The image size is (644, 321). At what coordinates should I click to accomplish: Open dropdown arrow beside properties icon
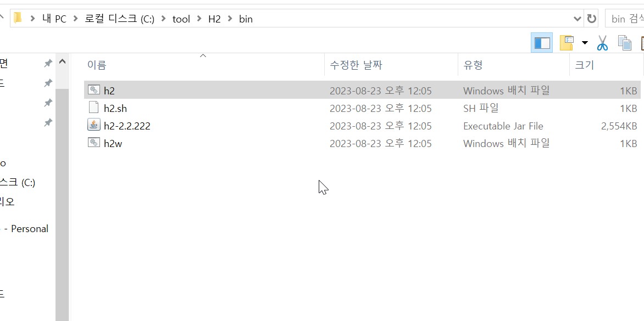[x=585, y=43]
